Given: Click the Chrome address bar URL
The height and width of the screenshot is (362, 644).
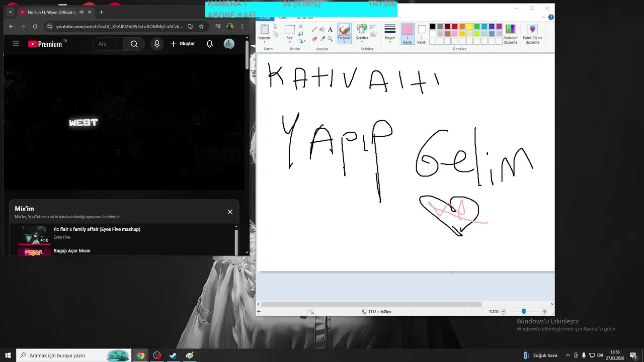Looking at the screenshot, I should tap(119, 26).
